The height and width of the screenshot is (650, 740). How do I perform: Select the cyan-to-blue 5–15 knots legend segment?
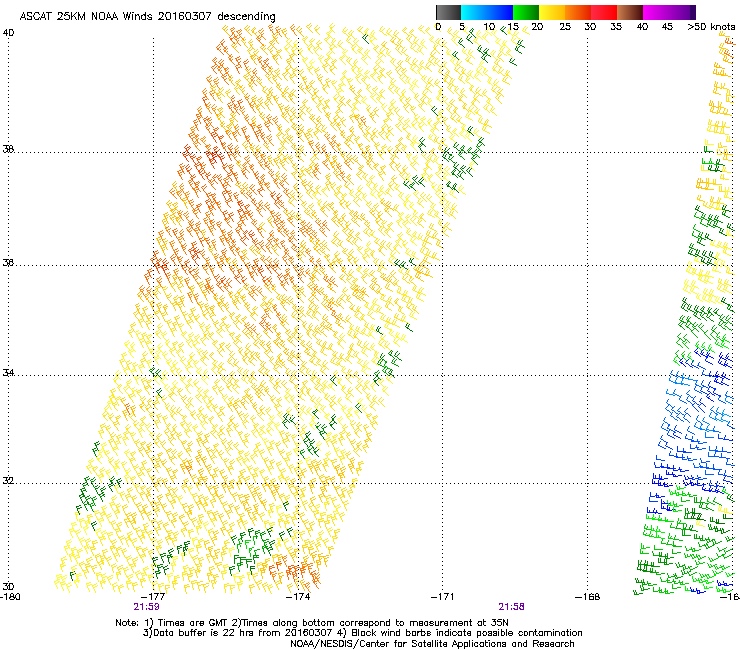coord(487,12)
